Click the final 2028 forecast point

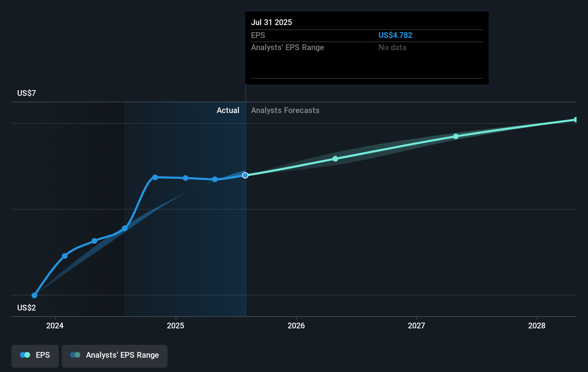point(576,120)
